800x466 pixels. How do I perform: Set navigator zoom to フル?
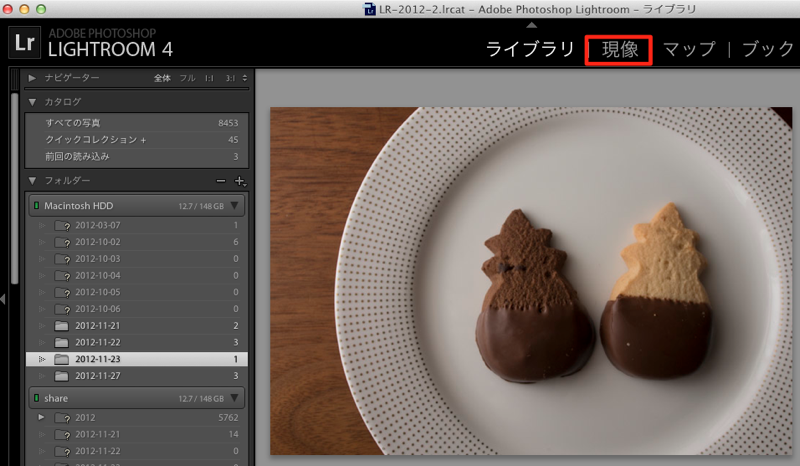(x=187, y=78)
